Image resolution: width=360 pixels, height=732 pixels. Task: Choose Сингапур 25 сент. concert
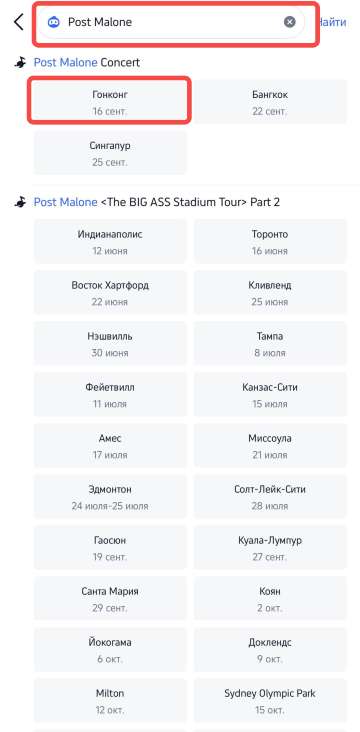pos(110,154)
